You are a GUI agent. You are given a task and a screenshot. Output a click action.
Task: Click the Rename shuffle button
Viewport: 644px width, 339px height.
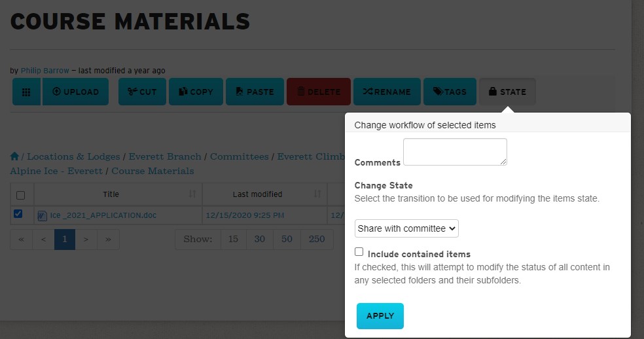pos(386,92)
